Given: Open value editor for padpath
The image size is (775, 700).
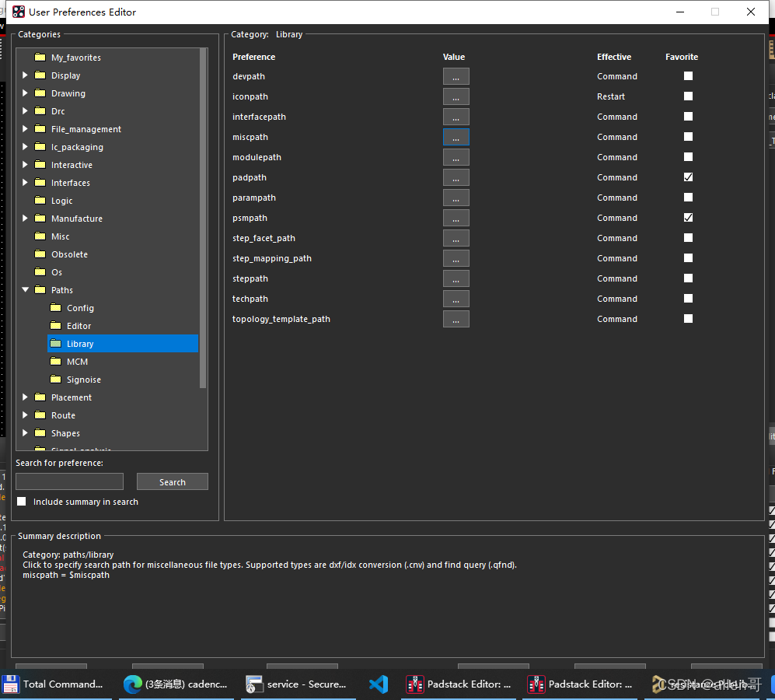Looking at the screenshot, I should tap(456, 177).
